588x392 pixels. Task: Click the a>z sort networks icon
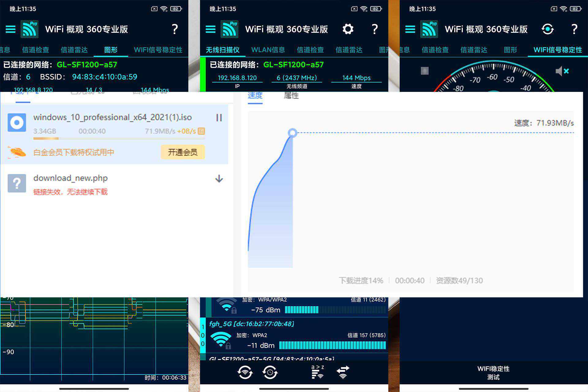[x=318, y=372]
